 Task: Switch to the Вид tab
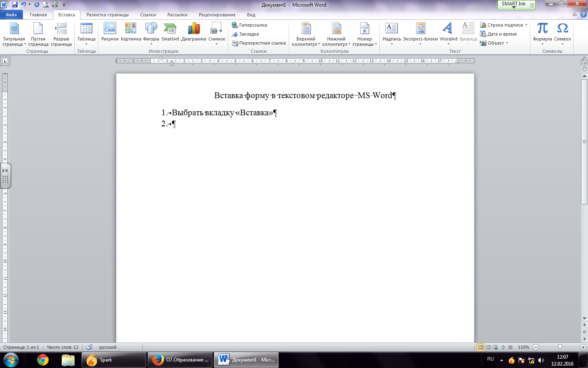(x=251, y=15)
